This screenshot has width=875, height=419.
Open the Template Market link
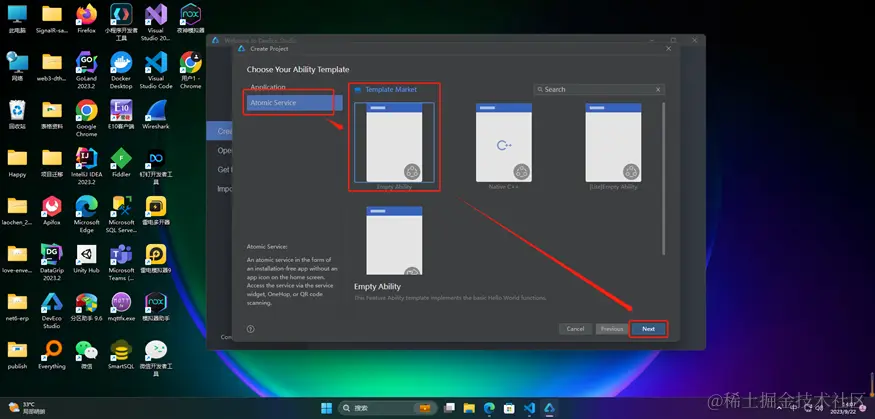(x=391, y=89)
